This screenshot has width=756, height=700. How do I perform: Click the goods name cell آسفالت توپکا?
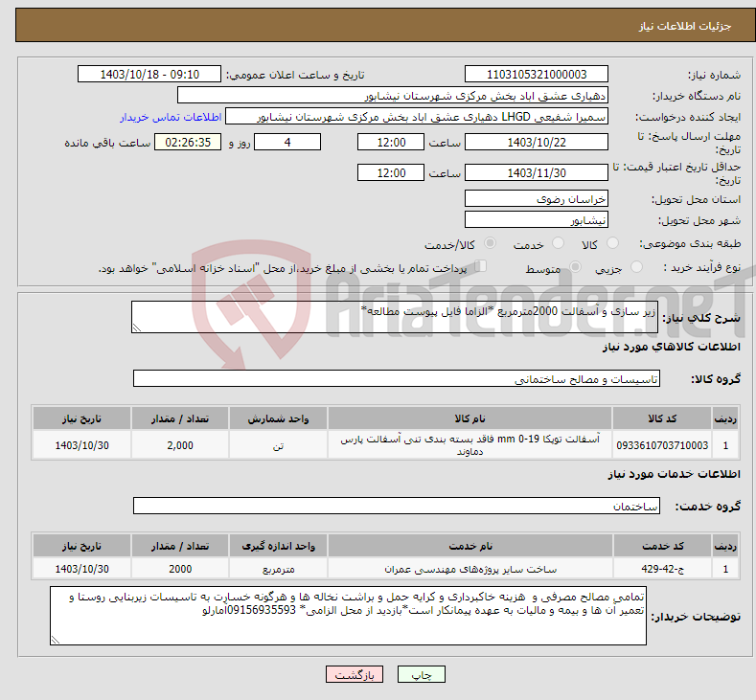[470, 444]
